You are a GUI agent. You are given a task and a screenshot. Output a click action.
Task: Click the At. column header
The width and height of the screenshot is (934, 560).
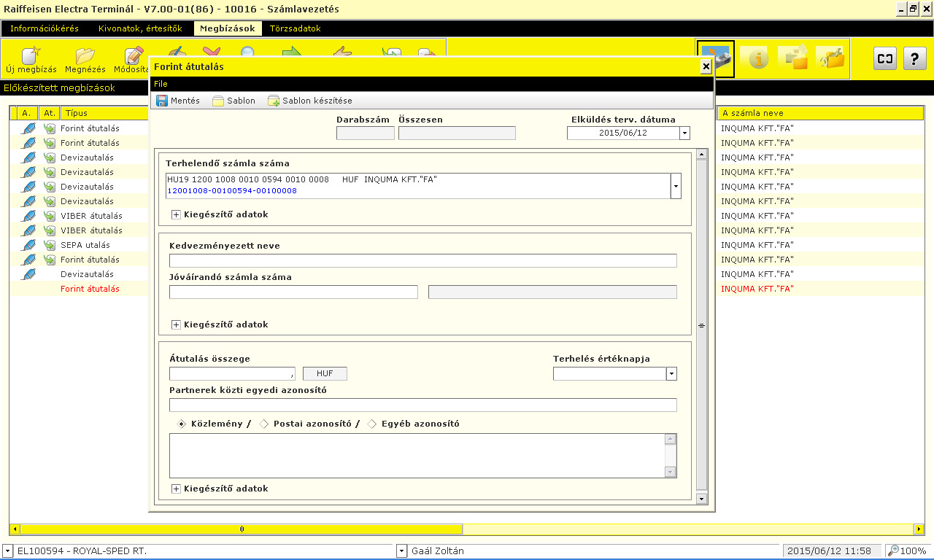[x=50, y=113]
